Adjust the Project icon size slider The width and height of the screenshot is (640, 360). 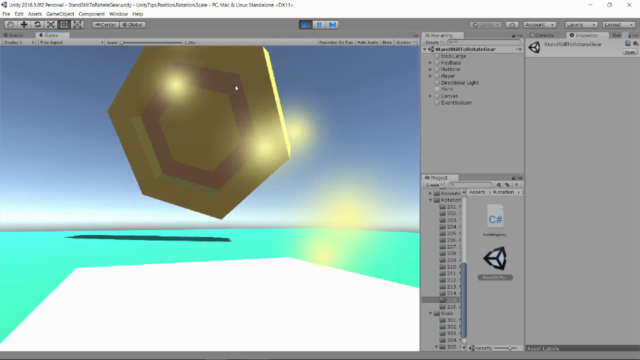505,348
